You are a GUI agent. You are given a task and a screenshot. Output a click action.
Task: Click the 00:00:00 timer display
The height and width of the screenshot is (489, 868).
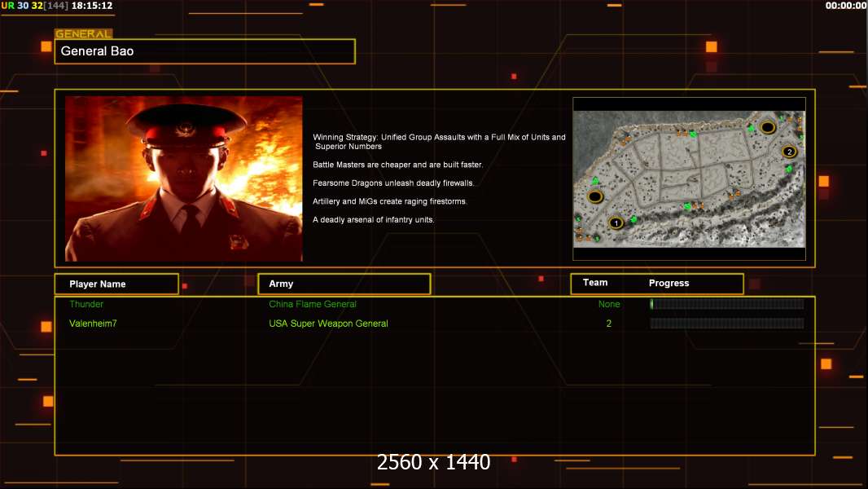click(846, 6)
